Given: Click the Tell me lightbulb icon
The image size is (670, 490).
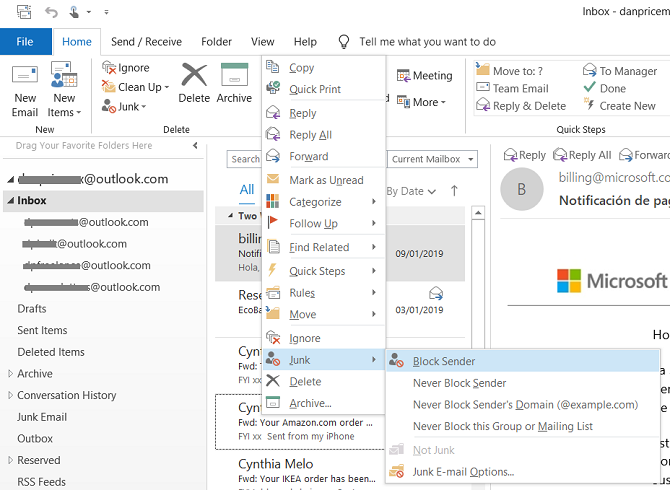Looking at the screenshot, I should click(344, 41).
